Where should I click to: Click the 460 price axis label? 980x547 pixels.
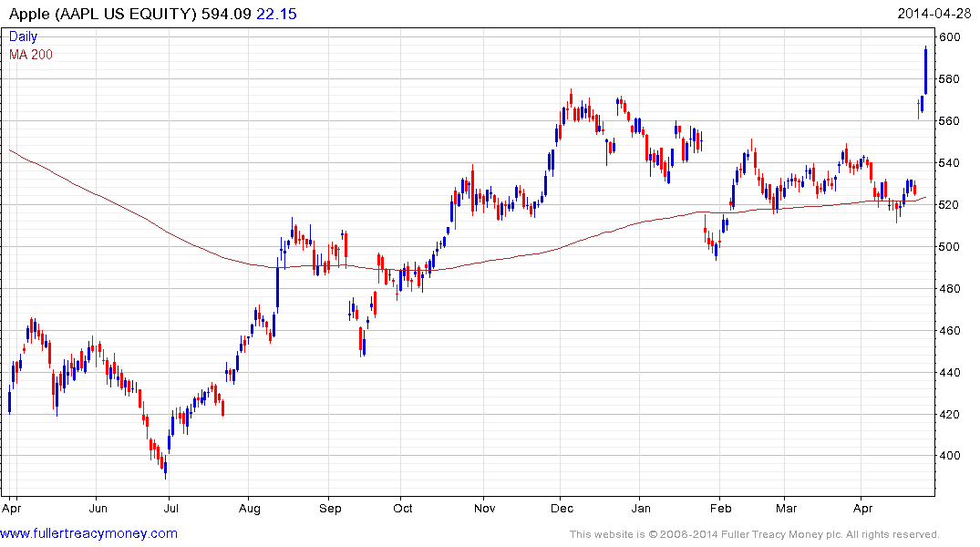[949, 330]
